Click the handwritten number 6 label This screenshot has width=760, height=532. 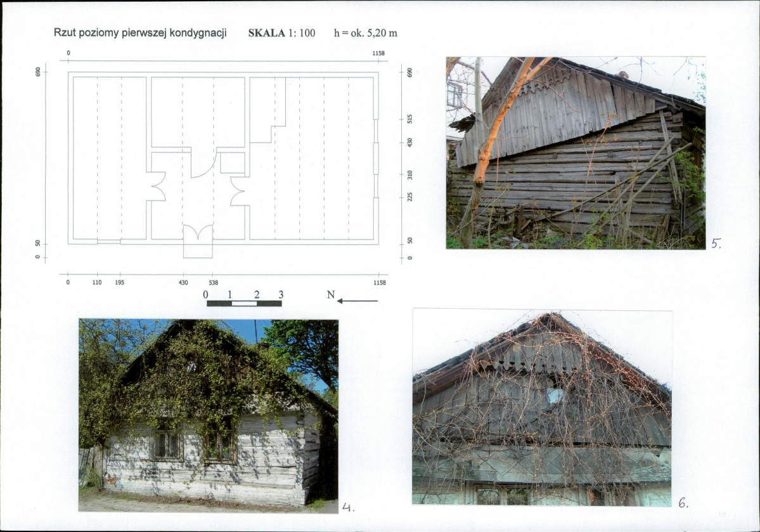pyautogui.click(x=683, y=503)
